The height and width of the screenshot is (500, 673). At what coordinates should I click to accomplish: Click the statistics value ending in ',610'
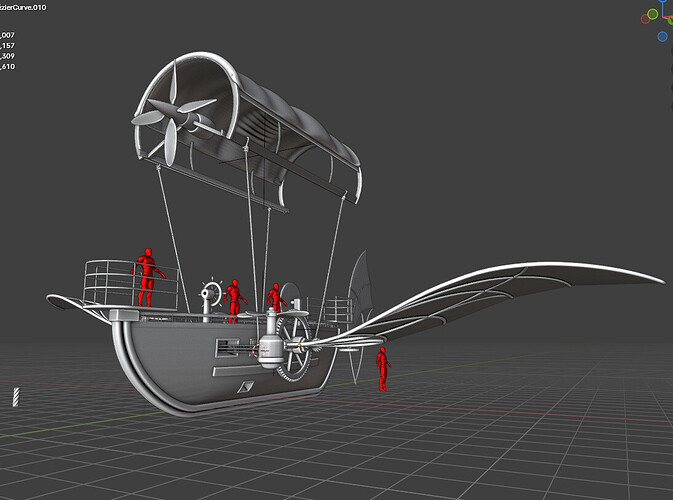click(x=8, y=67)
